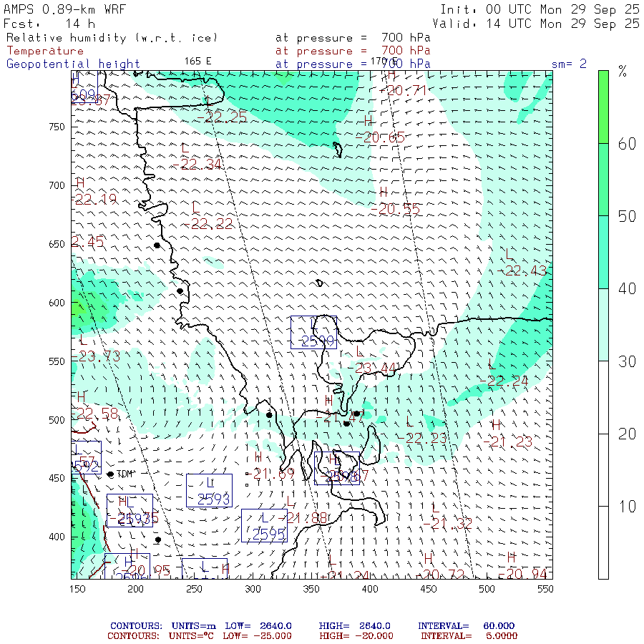Image resolution: width=644 pixels, height=644 pixels.
Task: Click the 30 label on the color bar
Action: pos(627,361)
